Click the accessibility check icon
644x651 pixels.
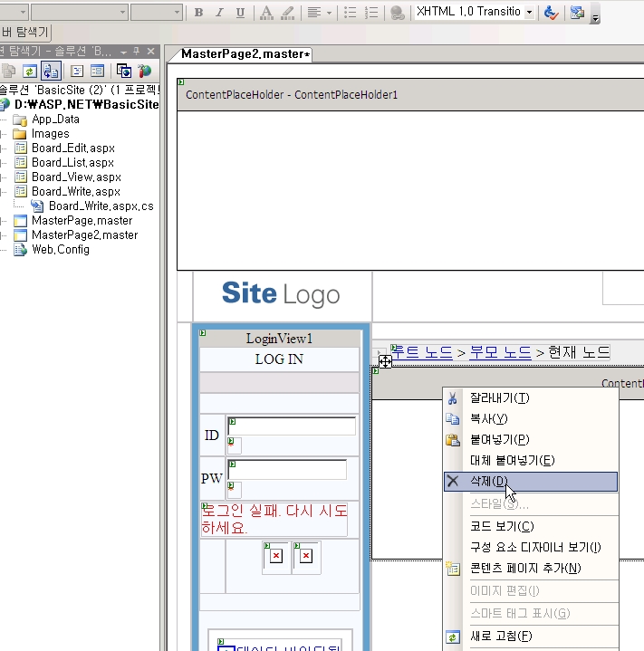pos(551,13)
